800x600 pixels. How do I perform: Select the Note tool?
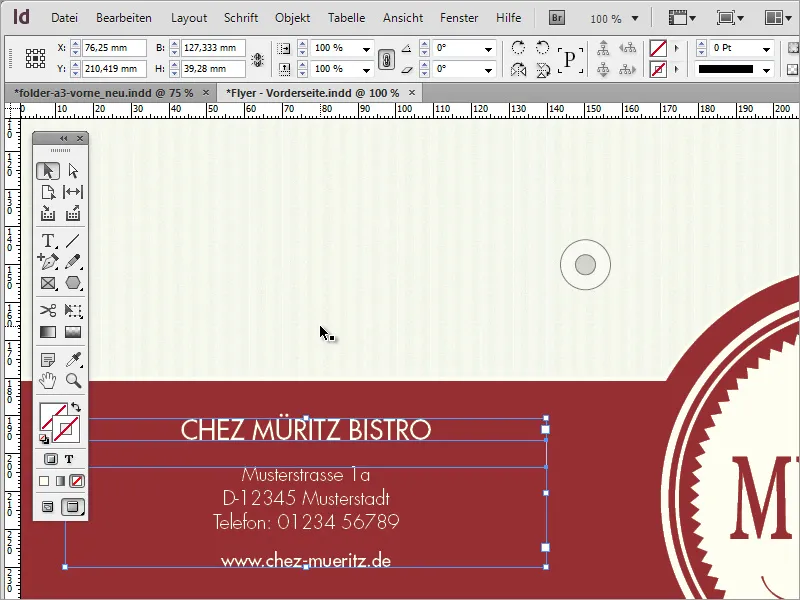[x=48, y=360]
